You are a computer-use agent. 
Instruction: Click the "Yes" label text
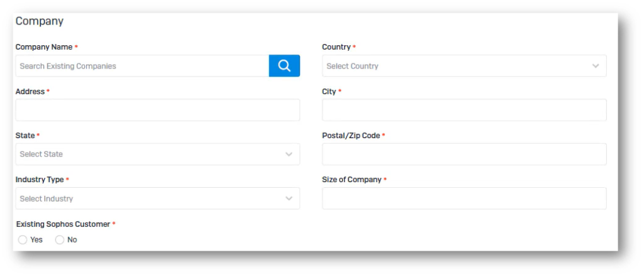[36, 240]
